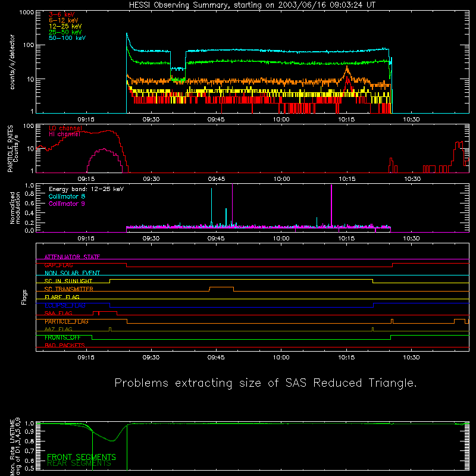Click the HESSI Observing Summary title text

(252, 5)
